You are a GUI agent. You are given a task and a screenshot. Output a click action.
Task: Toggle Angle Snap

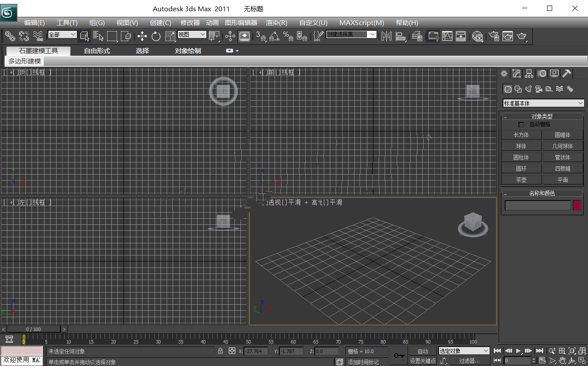274,36
